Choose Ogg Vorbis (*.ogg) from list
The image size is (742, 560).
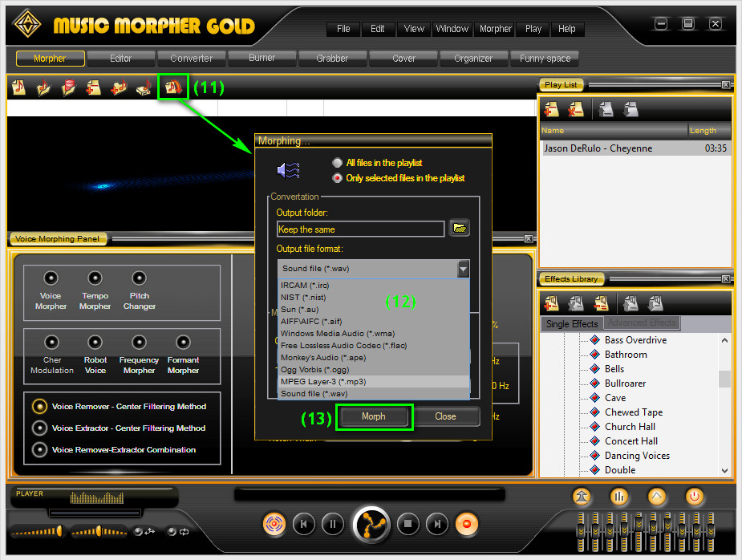tap(373, 370)
